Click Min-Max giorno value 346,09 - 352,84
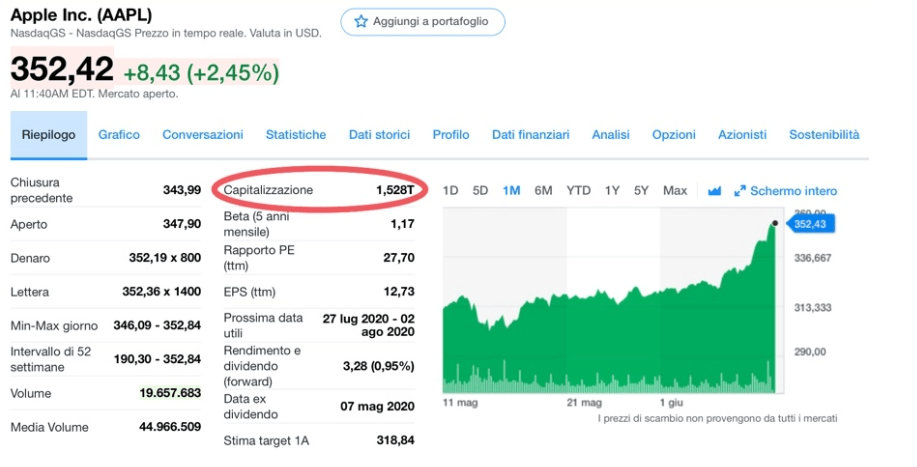Viewport: 917px width, 467px height. click(157, 325)
